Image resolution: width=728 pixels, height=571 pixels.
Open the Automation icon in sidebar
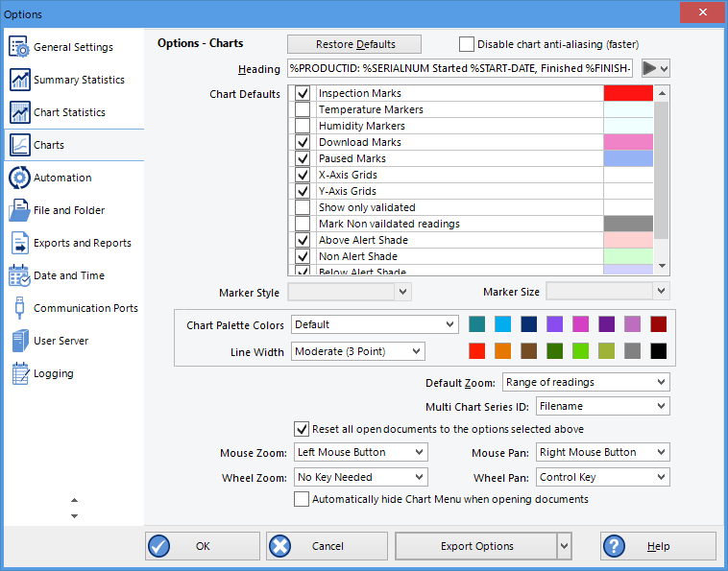[19, 178]
